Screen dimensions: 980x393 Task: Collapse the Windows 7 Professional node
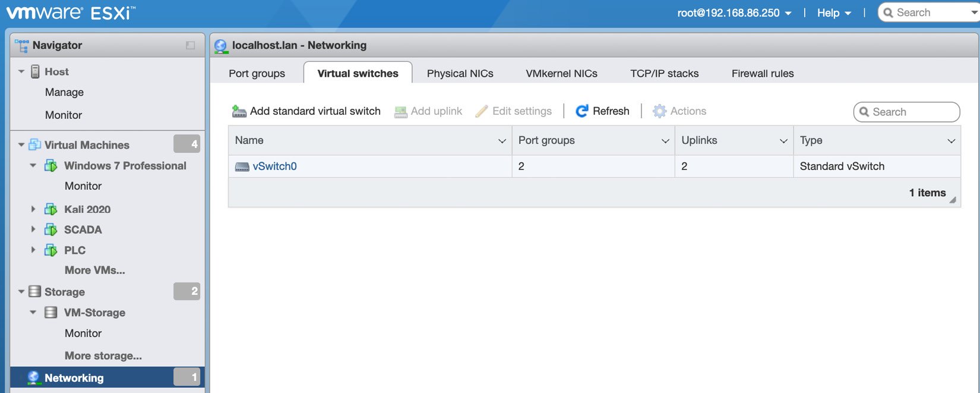pyautogui.click(x=33, y=165)
